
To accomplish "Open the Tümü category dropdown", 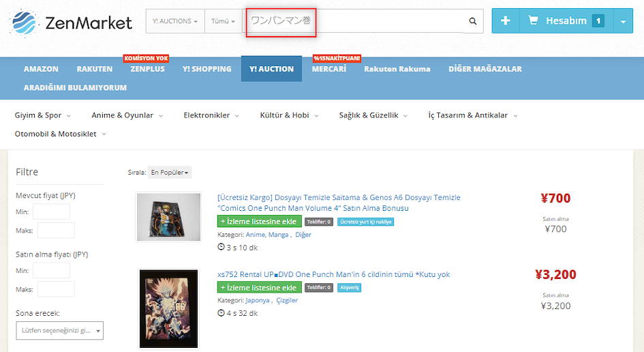I will point(223,21).
